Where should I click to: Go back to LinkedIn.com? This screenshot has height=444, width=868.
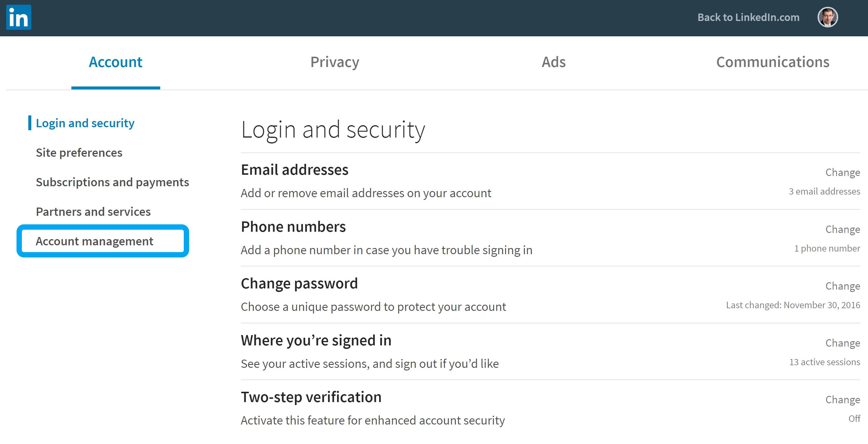749,17
